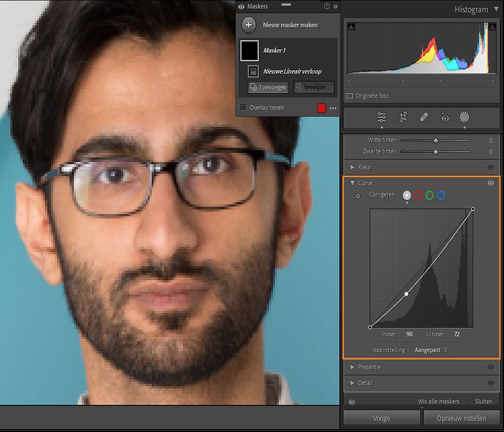Image resolution: width=504 pixels, height=432 pixels.
Task: Open the Maskers panel help icon
Action: [326, 6]
